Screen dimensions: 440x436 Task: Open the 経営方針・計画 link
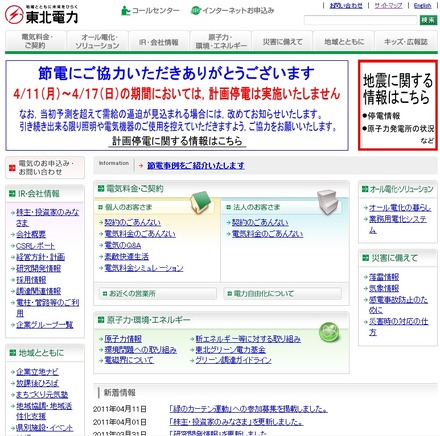tap(41, 257)
